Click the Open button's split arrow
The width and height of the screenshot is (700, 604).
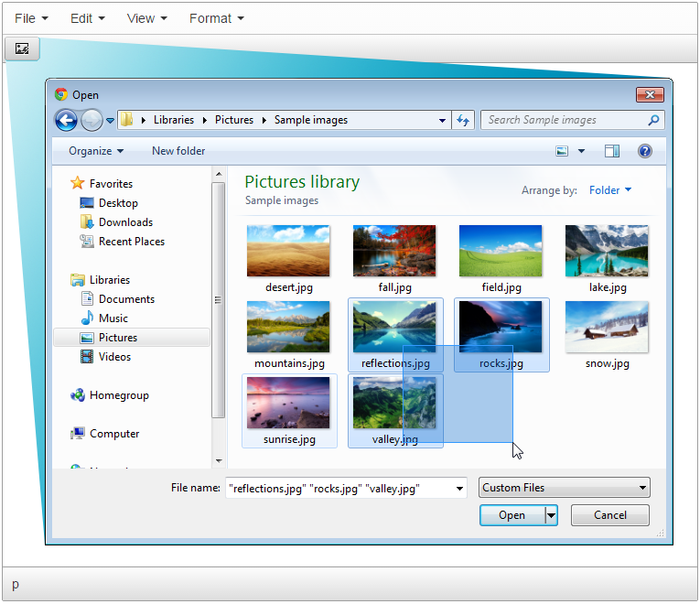551,515
